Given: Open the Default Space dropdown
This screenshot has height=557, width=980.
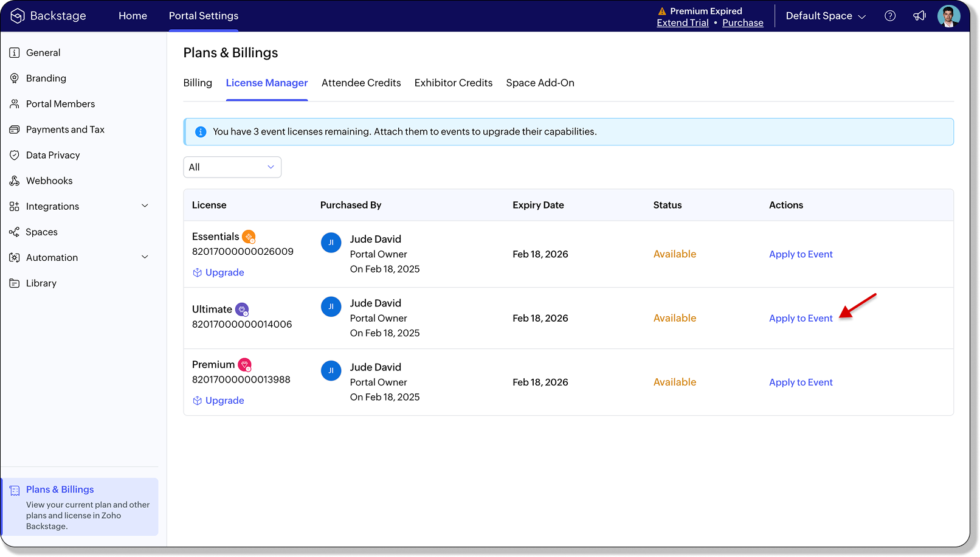Looking at the screenshot, I should pyautogui.click(x=825, y=16).
